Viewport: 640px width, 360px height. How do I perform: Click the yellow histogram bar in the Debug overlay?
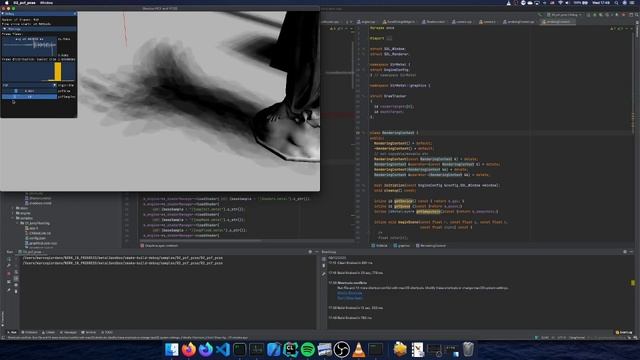pyautogui.click(x=58, y=72)
